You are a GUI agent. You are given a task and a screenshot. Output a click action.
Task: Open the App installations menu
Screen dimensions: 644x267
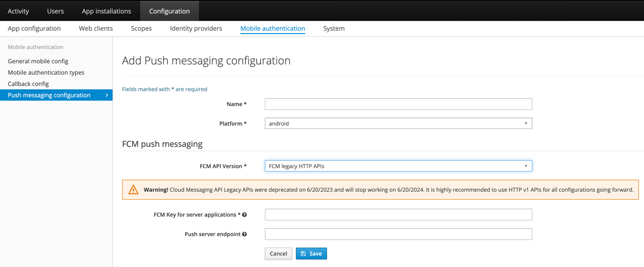[106, 11]
